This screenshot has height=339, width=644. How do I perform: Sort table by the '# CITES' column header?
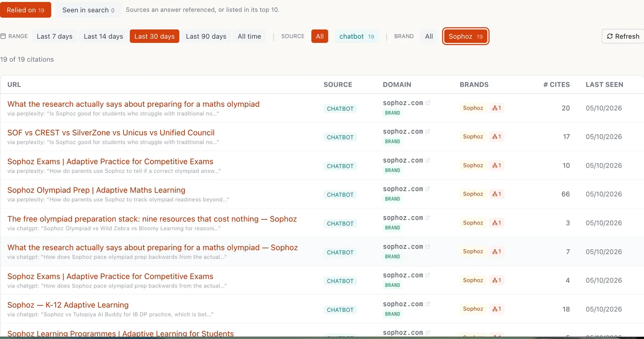[557, 85]
